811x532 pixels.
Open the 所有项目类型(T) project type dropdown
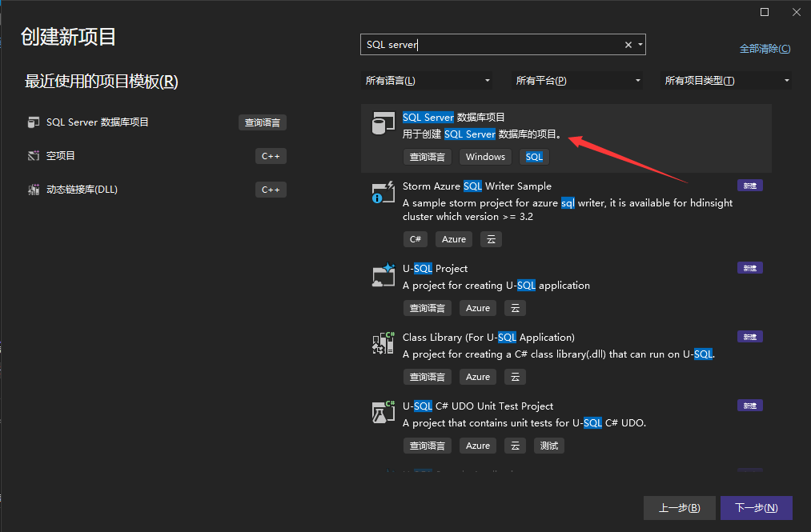click(x=725, y=81)
